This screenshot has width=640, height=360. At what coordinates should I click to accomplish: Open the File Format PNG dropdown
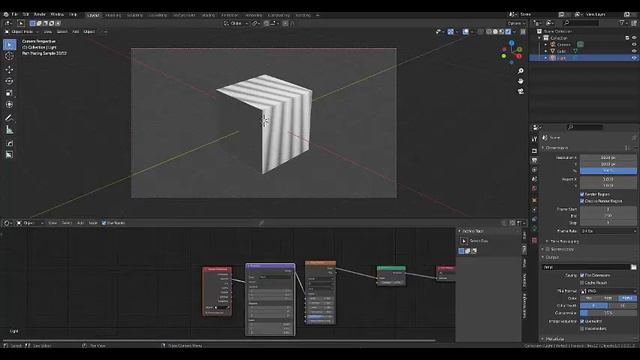coord(608,291)
